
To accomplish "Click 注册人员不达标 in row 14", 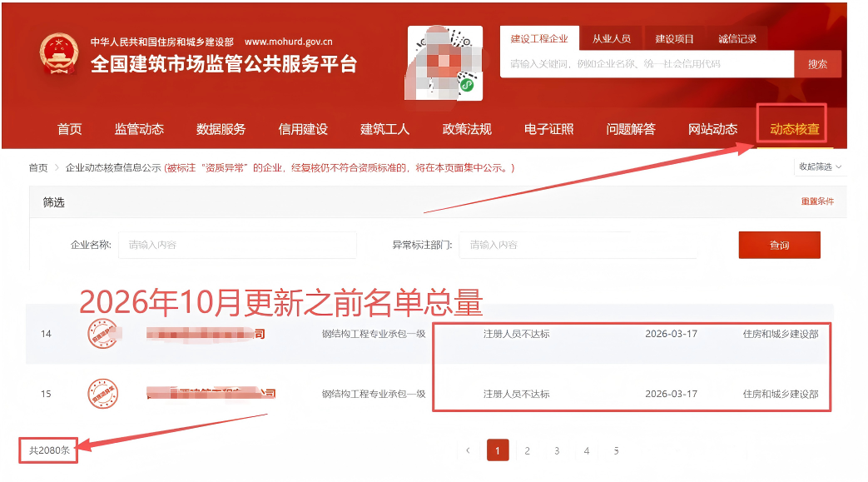I will coord(517,334).
